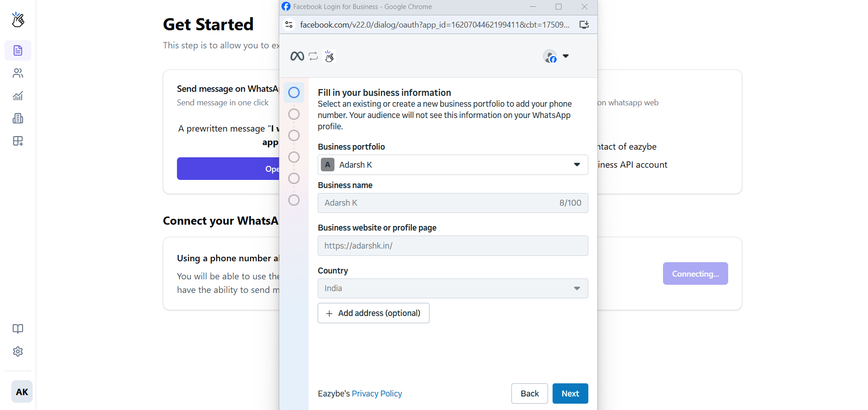The height and width of the screenshot is (410, 868).
Task: Minimize the Facebook Login popup window
Action: [533, 6]
